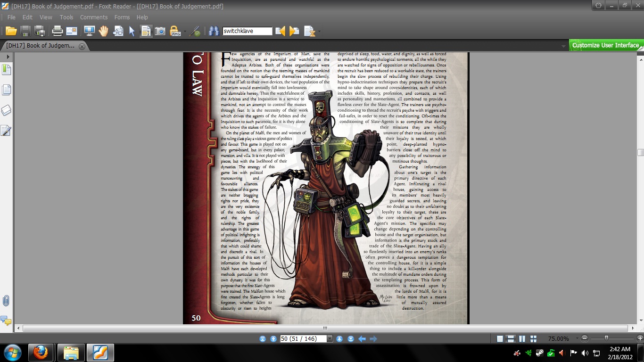This screenshot has width=644, height=362.
Task: Click the Steam tray icon
Action: click(x=539, y=353)
